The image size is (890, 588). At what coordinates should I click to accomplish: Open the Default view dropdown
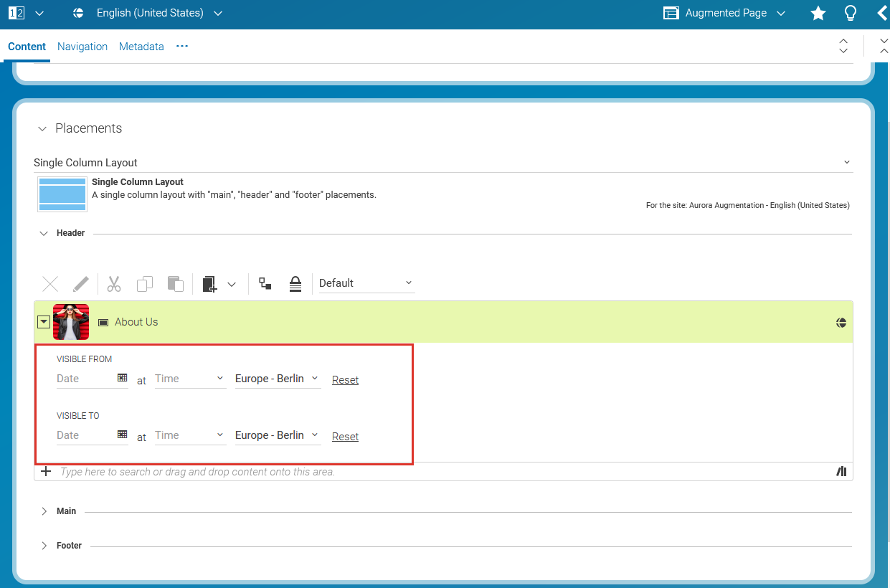pyautogui.click(x=366, y=283)
